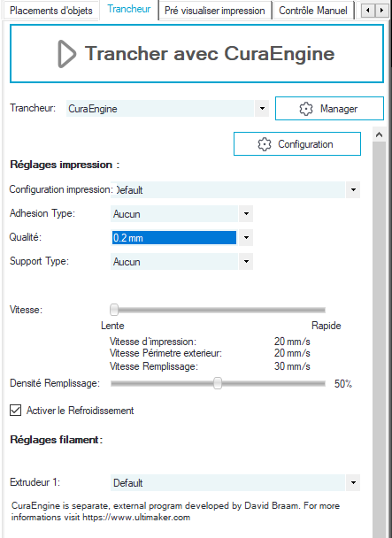Click the gear icon on Configuration button

tap(265, 144)
